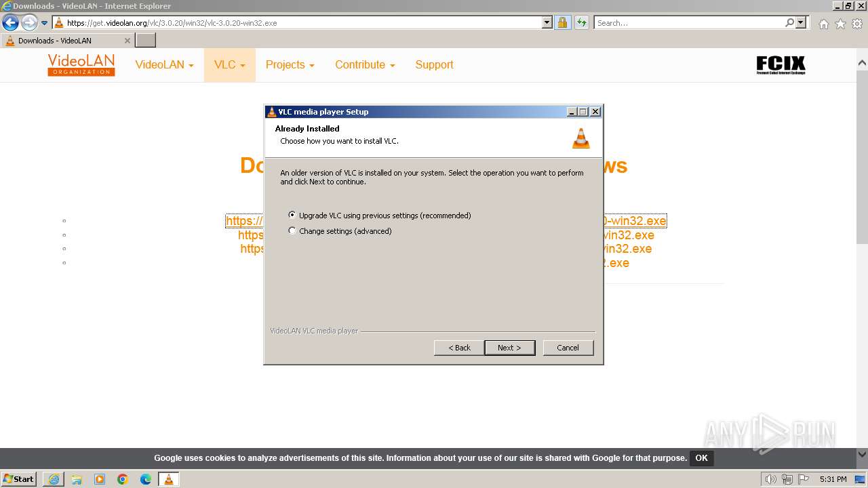This screenshot has width=868, height=488.
Task: Open the recent pages dropdown arrow
Action: tap(45, 23)
